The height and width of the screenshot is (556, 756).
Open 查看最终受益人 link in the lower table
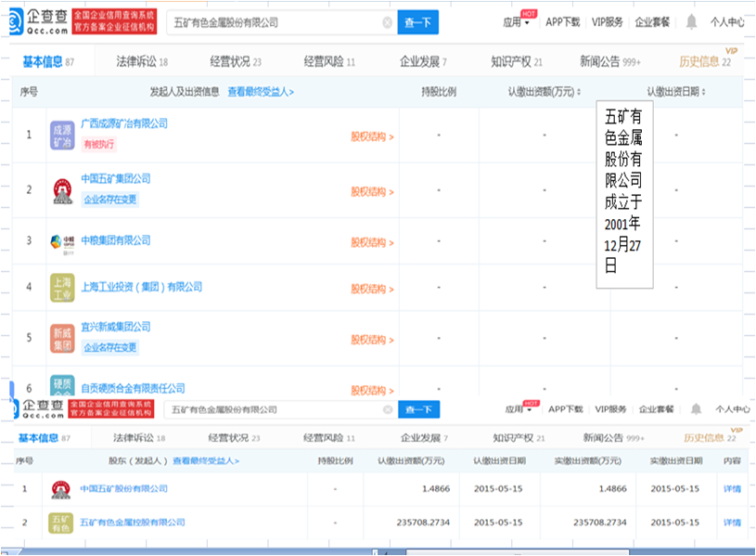(x=206, y=461)
